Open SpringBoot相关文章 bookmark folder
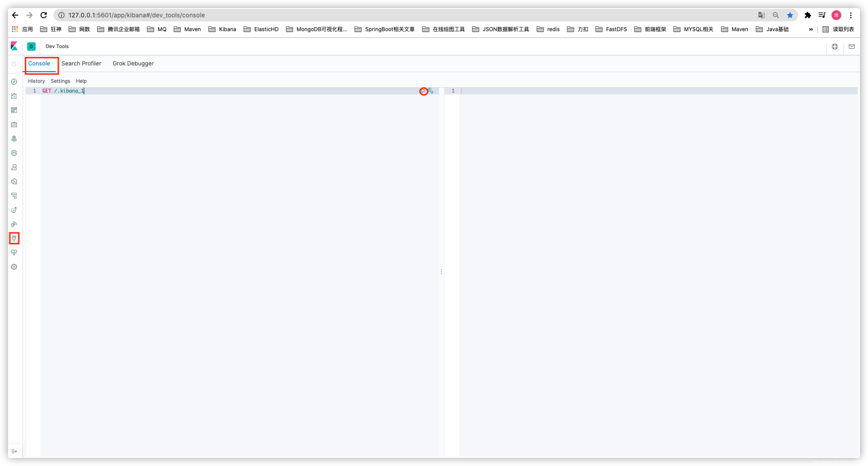868x466 pixels. [x=385, y=29]
